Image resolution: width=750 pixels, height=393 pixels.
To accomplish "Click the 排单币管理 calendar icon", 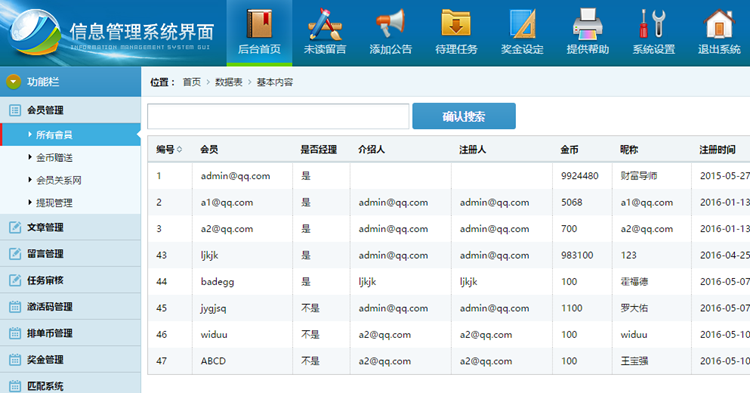I will [x=15, y=333].
